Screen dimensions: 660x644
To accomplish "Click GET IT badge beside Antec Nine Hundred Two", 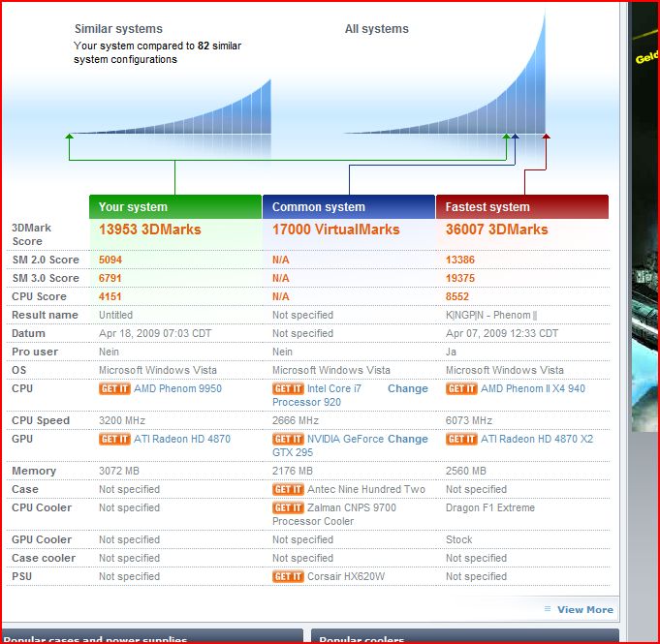I will [288, 489].
